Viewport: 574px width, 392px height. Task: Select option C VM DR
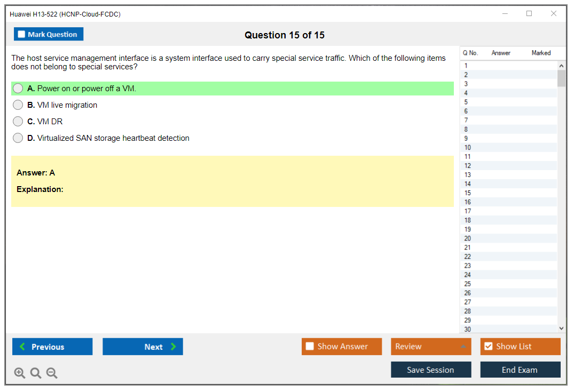tap(18, 122)
